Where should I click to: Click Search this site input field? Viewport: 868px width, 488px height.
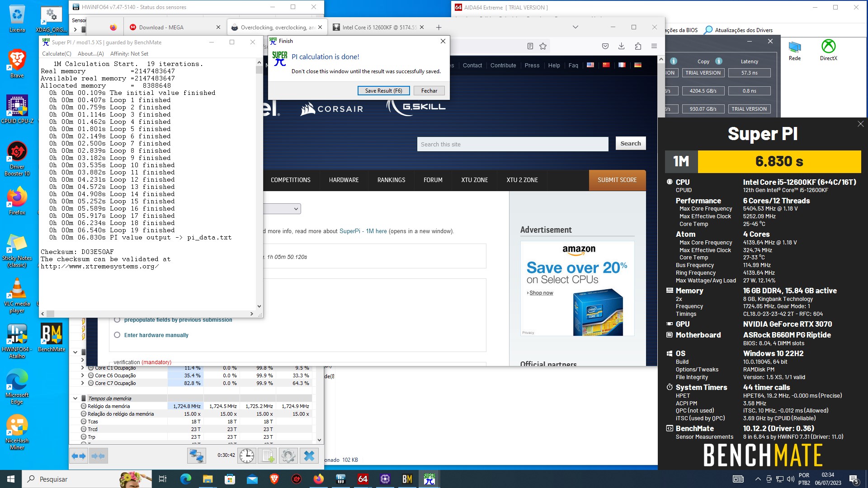click(513, 144)
